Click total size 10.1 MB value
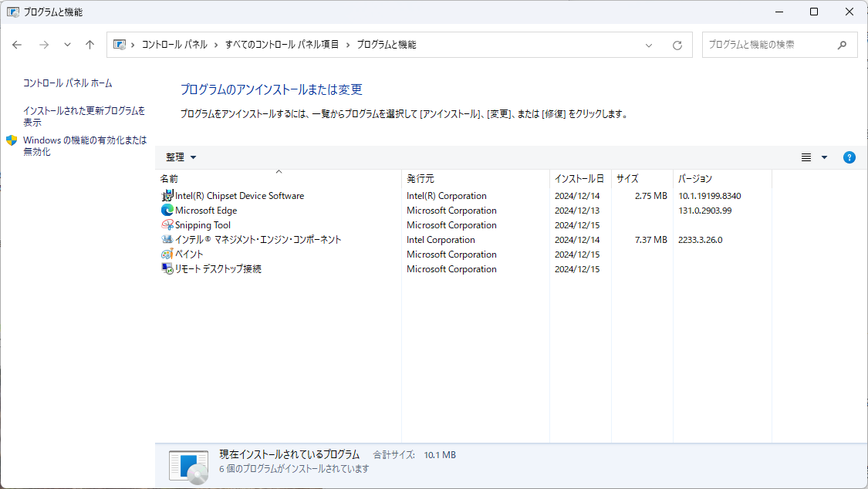868x489 pixels. 440,455
